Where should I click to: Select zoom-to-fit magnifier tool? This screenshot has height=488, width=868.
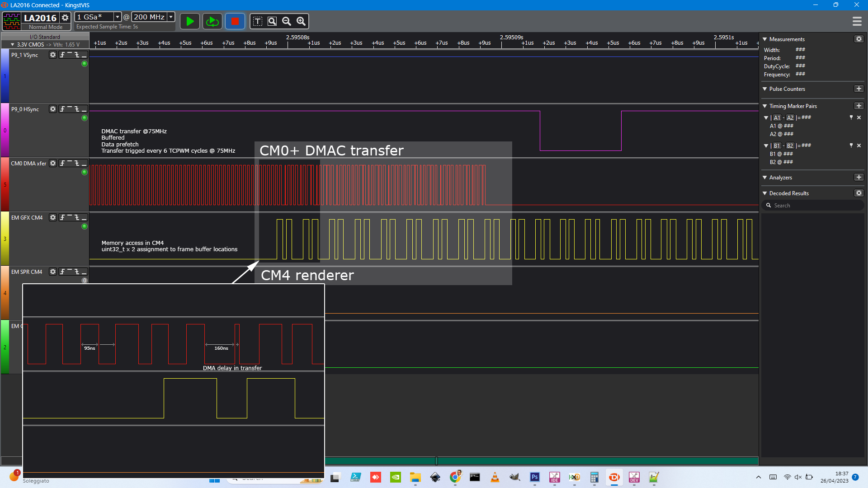click(272, 21)
